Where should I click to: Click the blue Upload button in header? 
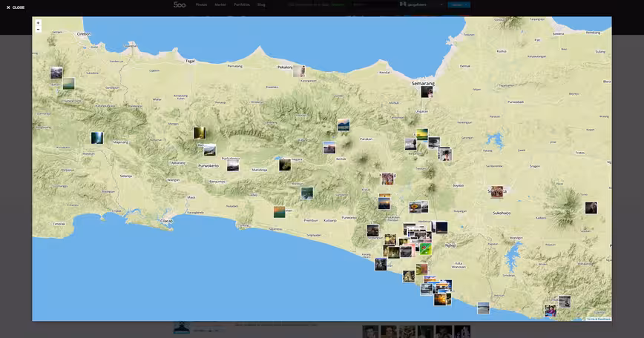coord(459,4)
